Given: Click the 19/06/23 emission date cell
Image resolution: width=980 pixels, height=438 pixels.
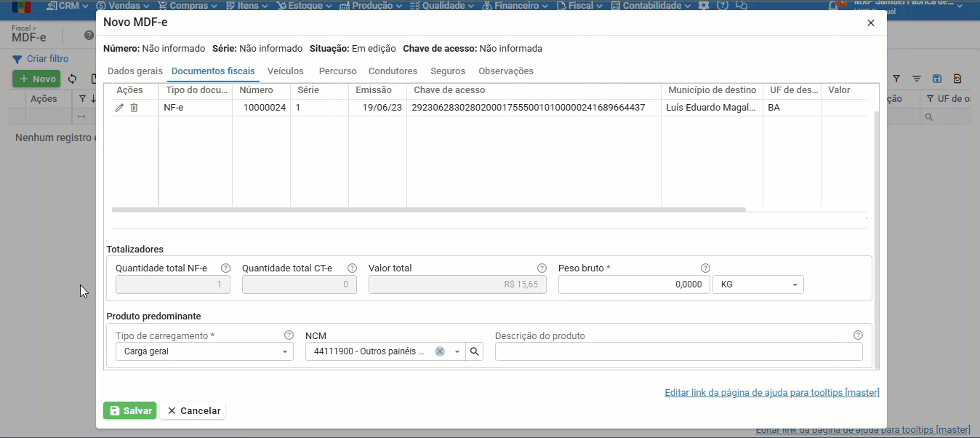Looking at the screenshot, I should click(377, 108).
